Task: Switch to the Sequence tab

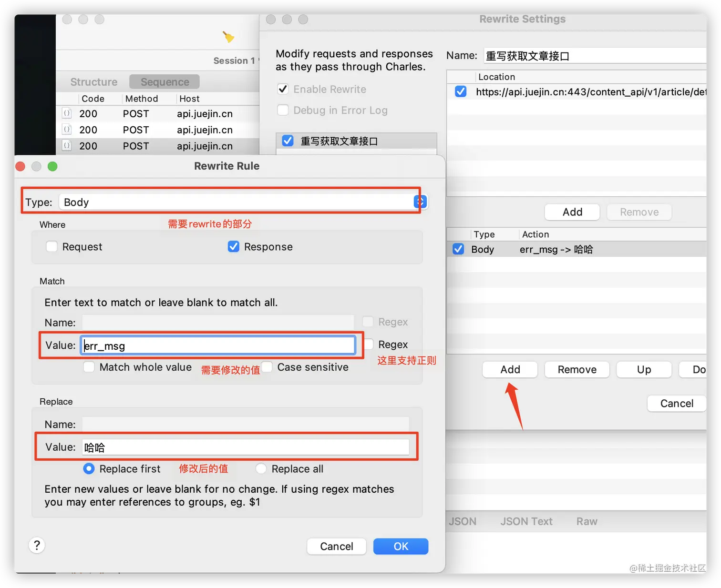Action: click(x=165, y=82)
